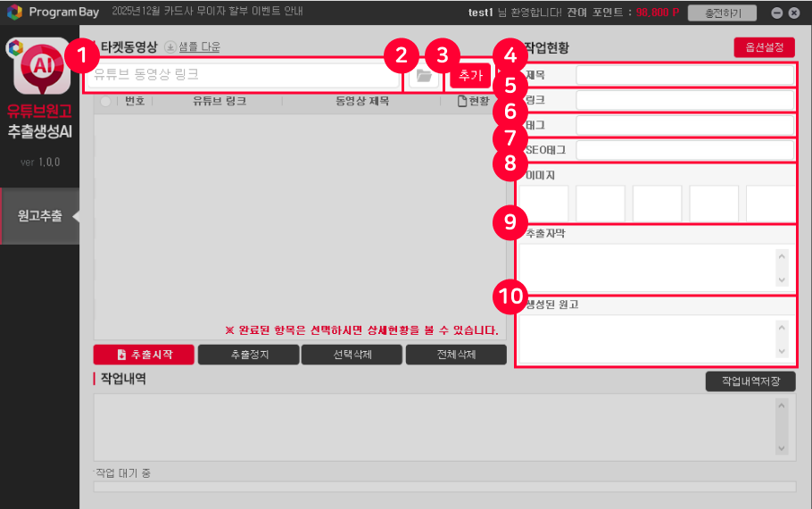
Task: Click into the 유튜브 동영상 링크 input field
Action: (243, 75)
